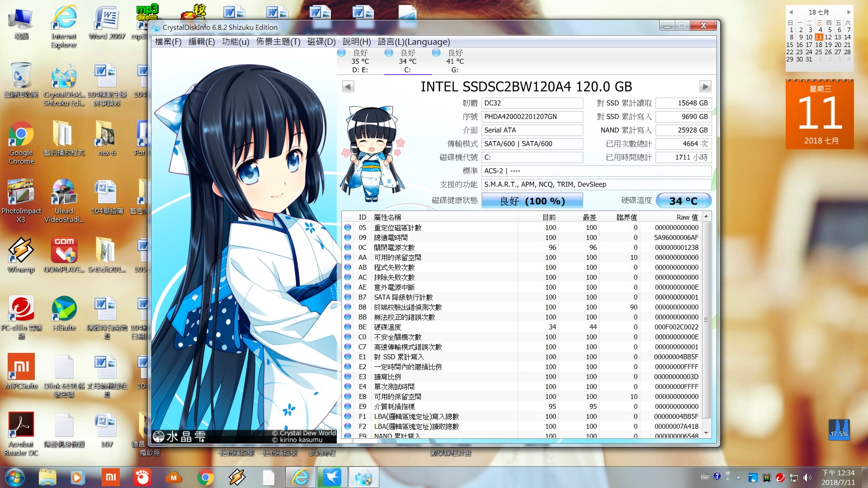868x488 pixels.
Task: Click status circle of attribute 05 重定位磁區計數
Action: pyautogui.click(x=348, y=227)
